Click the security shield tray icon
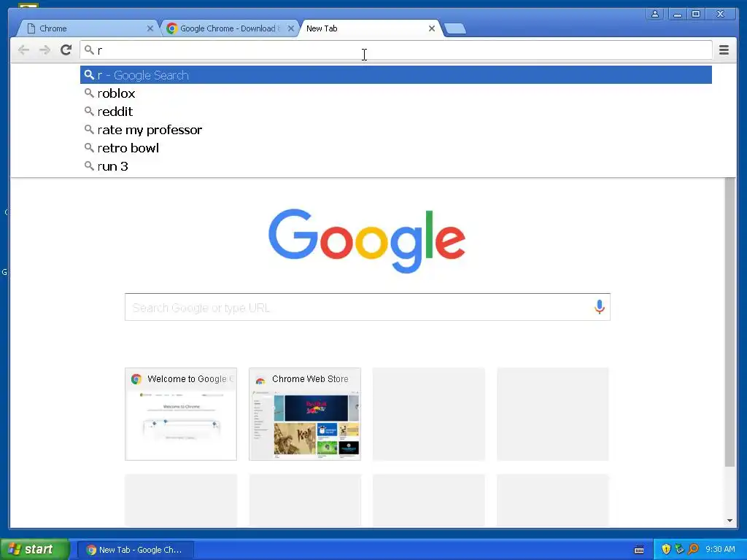 pos(666,549)
